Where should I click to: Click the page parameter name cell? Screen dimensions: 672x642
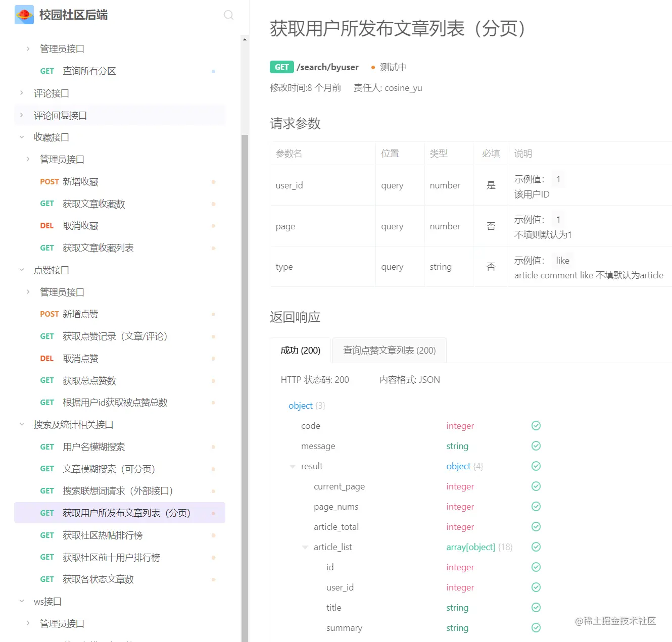point(323,226)
